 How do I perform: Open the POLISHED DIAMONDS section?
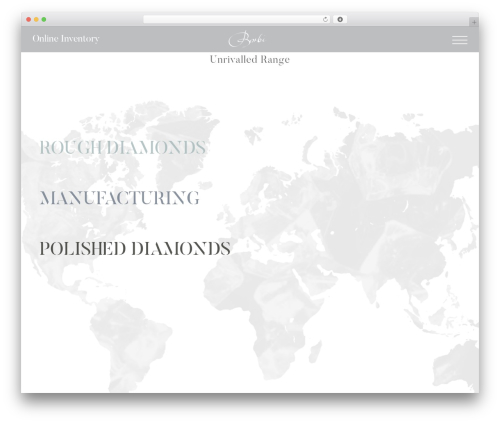click(135, 249)
